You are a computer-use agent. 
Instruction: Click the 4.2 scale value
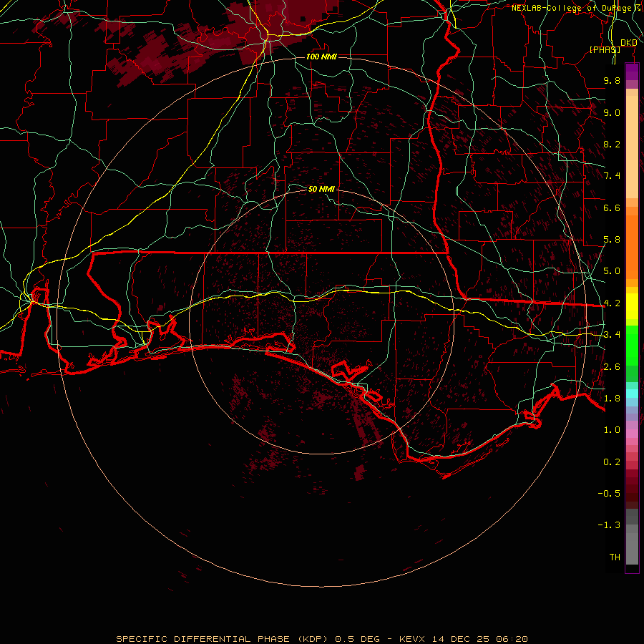coord(612,303)
